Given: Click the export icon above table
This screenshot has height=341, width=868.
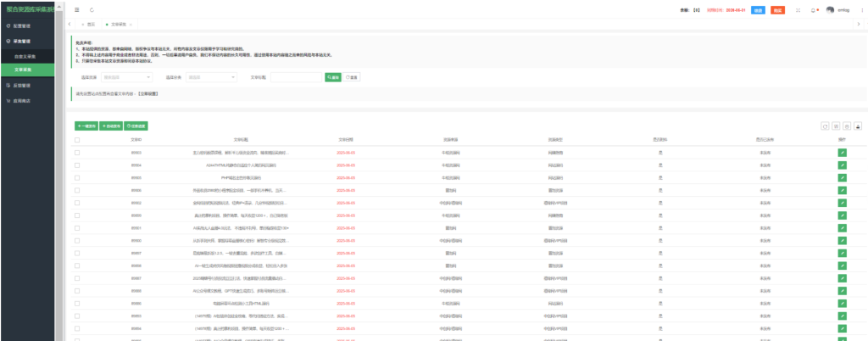Looking at the screenshot, I should pyautogui.click(x=857, y=126).
